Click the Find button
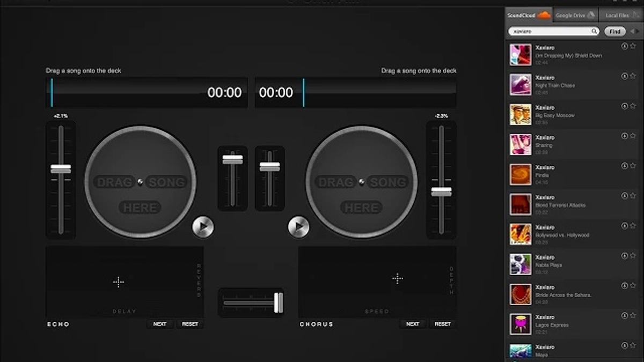 pyautogui.click(x=615, y=32)
